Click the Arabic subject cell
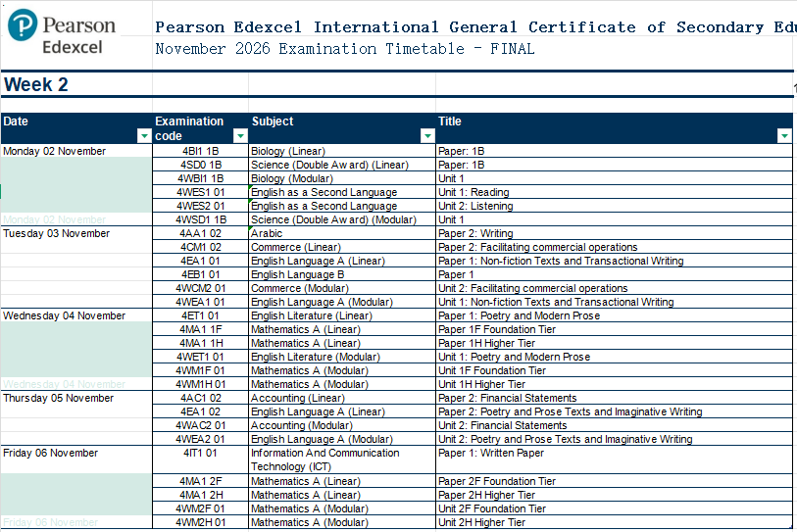The image size is (797, 532). click(342, 233)
